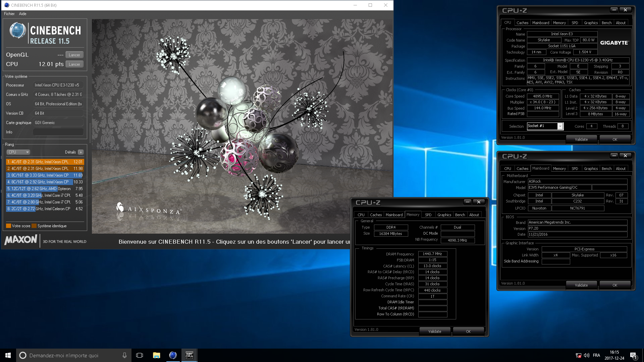The image size is (644, 362).
Task: Open SPD tab in Mainboard CPU-Z window
Action: pos(575,169)
